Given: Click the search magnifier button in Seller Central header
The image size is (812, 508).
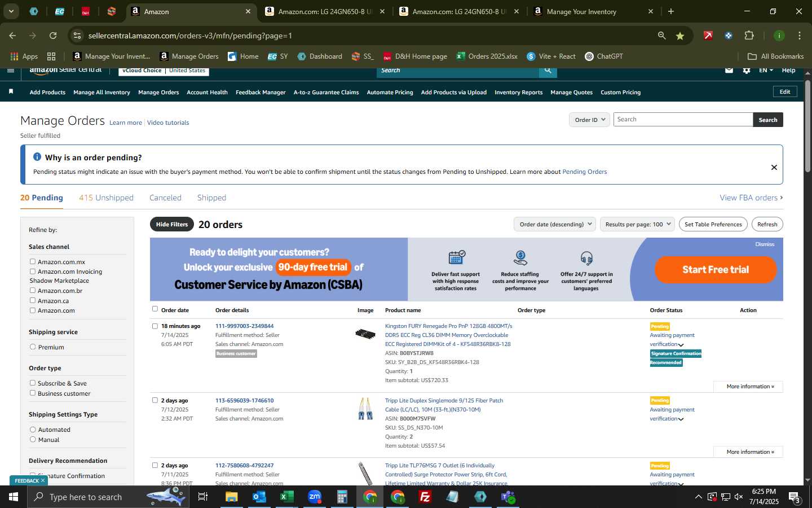Looking at the screenshot, I should pyautogui.click(x=548, y=71).
